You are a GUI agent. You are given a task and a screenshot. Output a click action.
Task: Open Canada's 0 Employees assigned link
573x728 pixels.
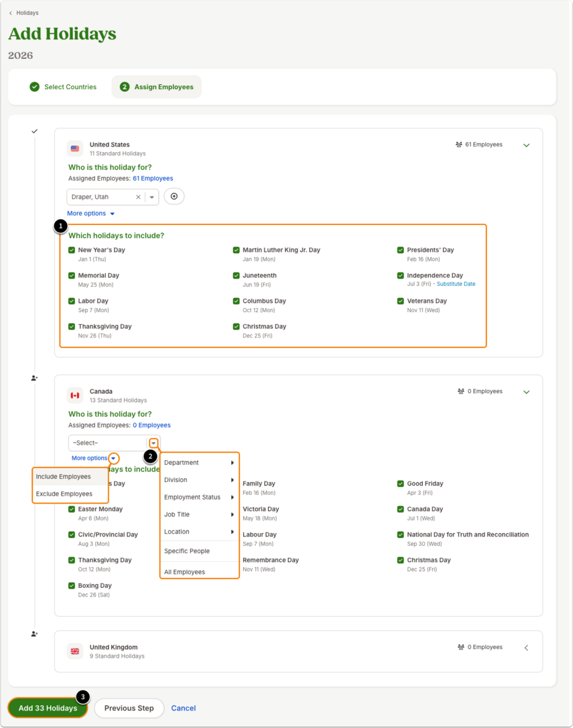pos(151,425)
